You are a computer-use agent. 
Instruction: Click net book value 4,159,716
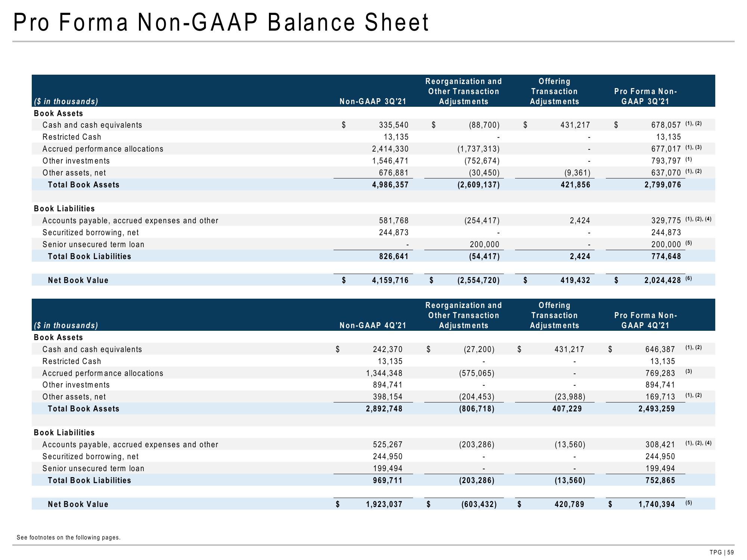[390, 280]
